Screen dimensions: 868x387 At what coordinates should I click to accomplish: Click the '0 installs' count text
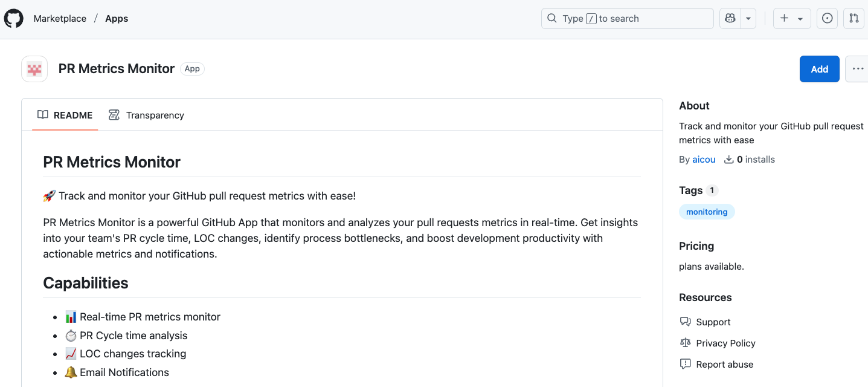[756, 160]
